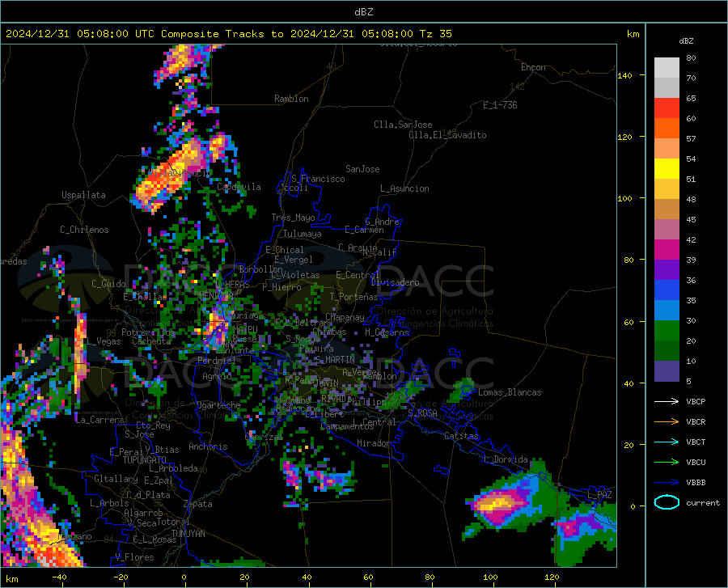
Task: Click the 'Catitas' map label
Action: pyautogui.click(x=462, y=436)
